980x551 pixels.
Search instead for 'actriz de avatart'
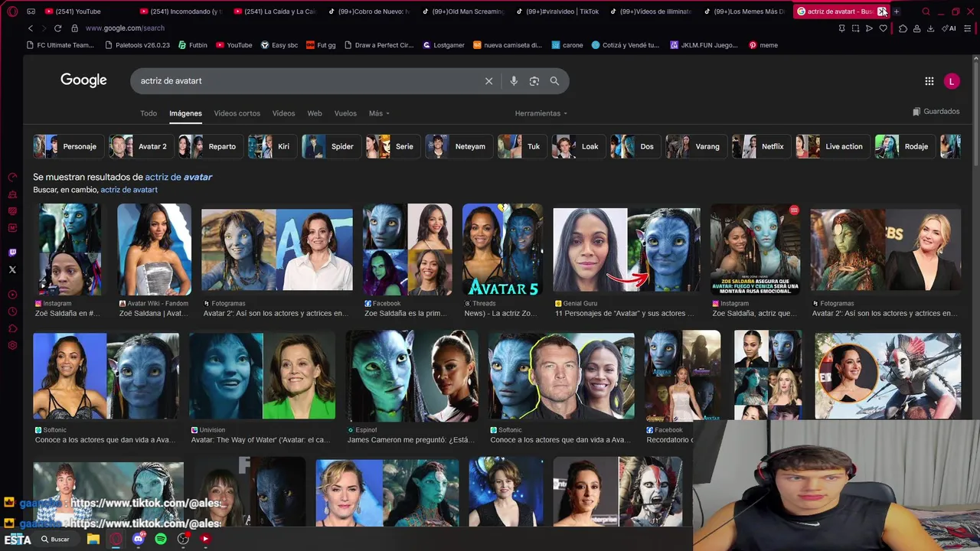click(129, 190)
